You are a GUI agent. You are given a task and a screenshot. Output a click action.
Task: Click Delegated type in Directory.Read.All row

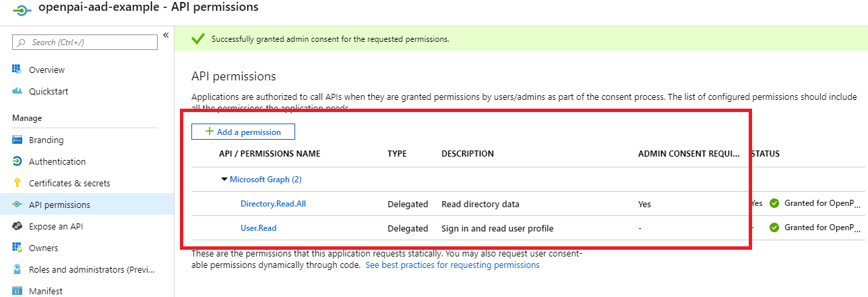(x=408, y=204)
